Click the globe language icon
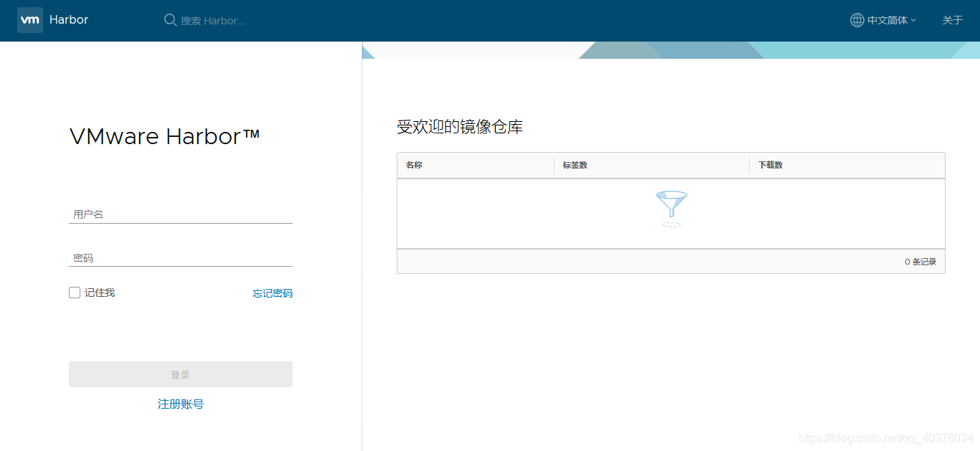This screenshot has height=451, width=980. [857, 20]
